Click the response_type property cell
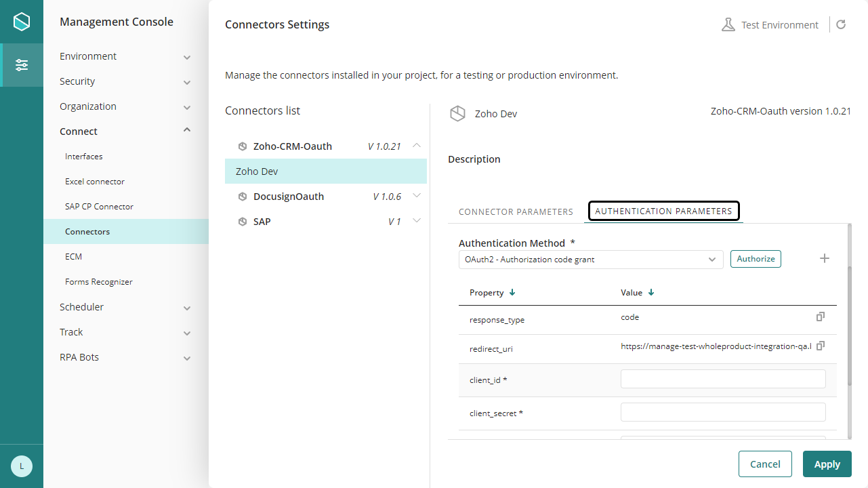 click(x=497, y=320)
